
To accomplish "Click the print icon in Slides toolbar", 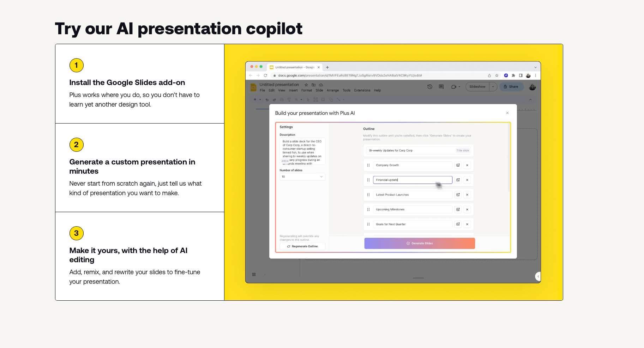I will 282,100.
